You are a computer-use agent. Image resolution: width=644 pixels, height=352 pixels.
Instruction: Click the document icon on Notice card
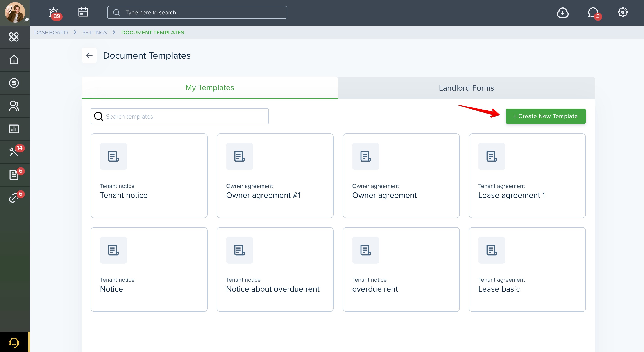113,250
